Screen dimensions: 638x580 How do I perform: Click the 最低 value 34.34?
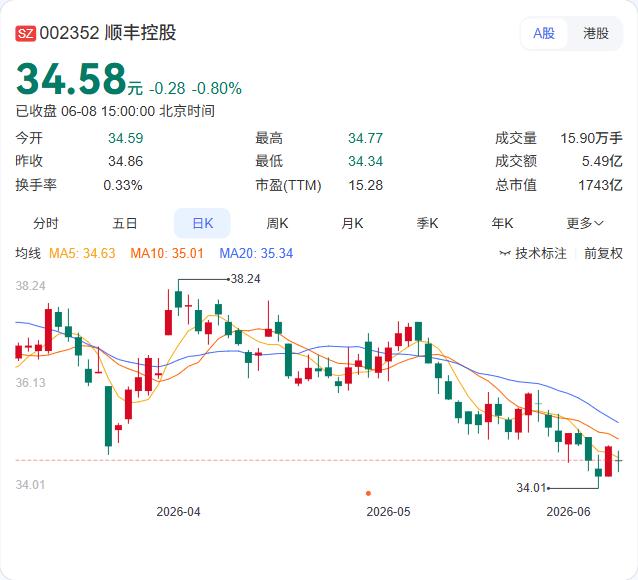point(365,161)
